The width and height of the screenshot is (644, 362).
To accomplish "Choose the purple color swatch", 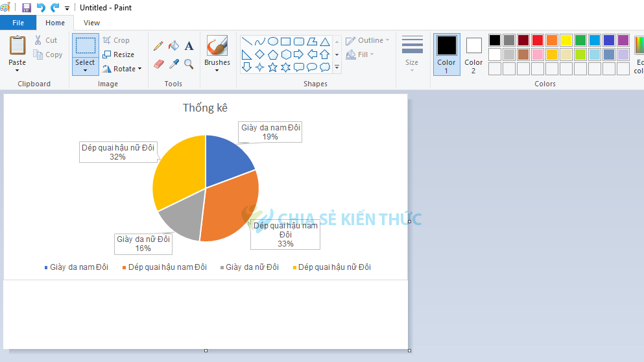I will pyautogui.click(x=623, y=40).
